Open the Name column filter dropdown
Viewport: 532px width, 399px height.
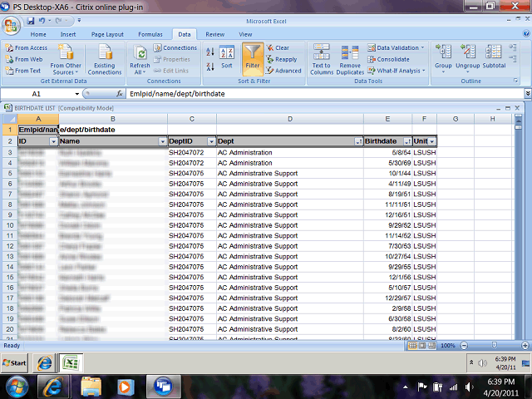[163, 141]
